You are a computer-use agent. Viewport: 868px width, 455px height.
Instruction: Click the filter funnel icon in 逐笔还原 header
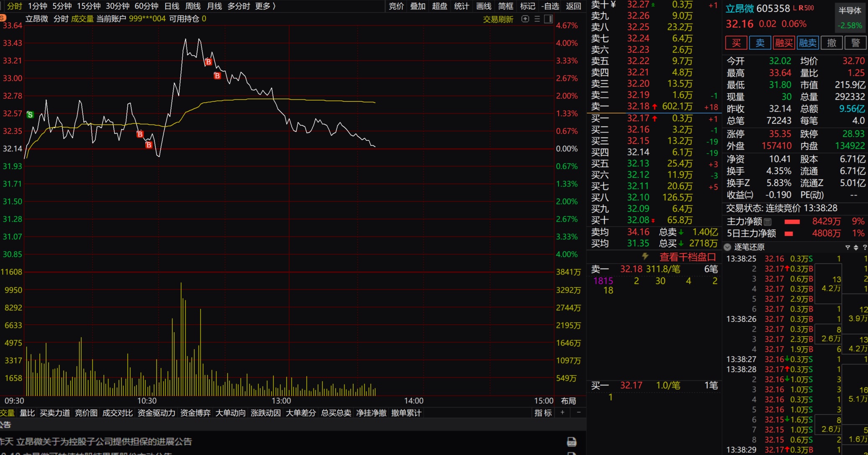point(847,247)
